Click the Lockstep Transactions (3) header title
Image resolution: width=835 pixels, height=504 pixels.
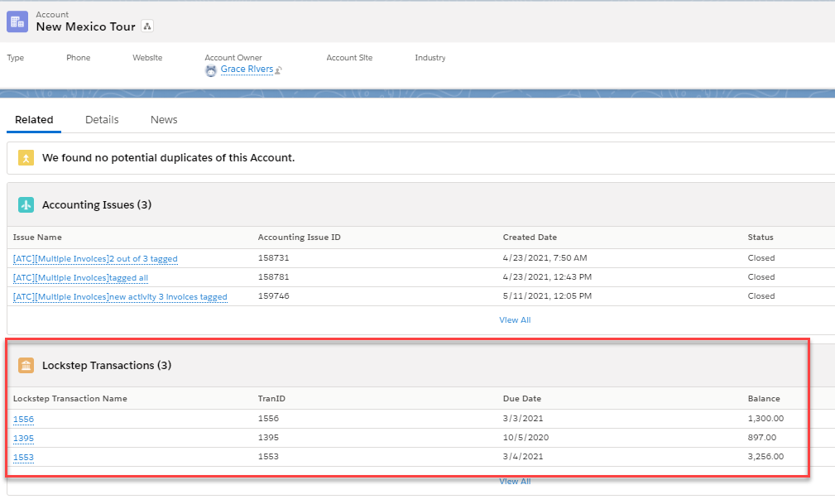click(107, 365)
